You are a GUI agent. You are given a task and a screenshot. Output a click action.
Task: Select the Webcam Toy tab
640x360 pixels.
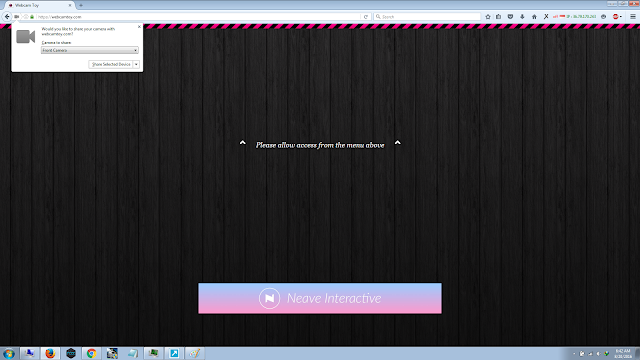click(39, 5)
